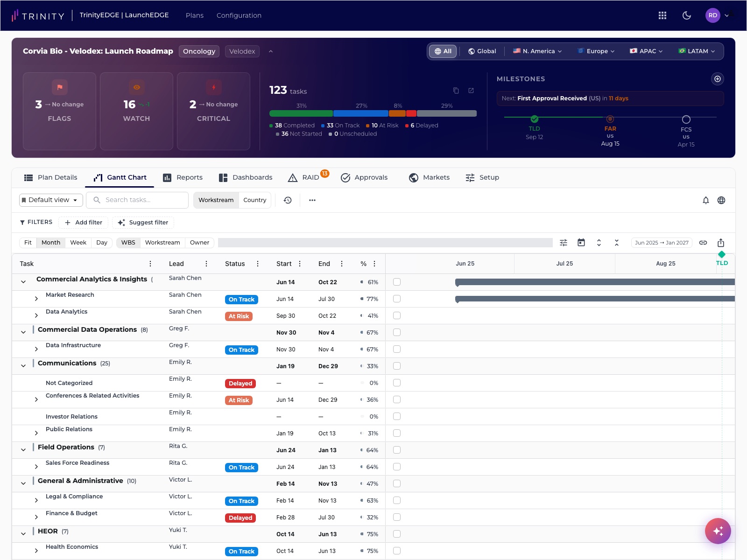Open the N. America region dropdown
This screenshot has height=560, width=747.
[537, 51]
